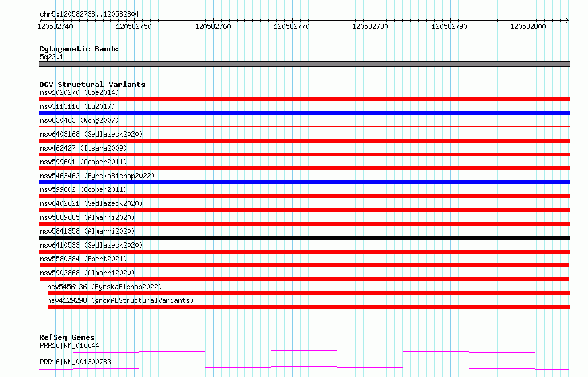Image resolution: width=588 pixels, height=377 pixels.
Task: Click the red bar under nsv6410533
Action: [x=304, y=252]
